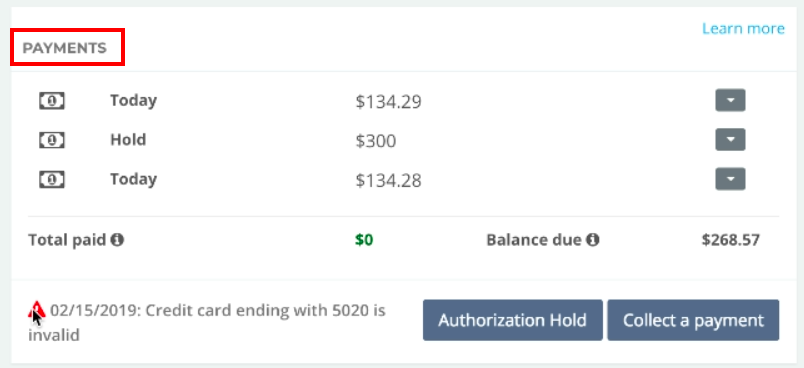Click the Collect a payment button
This screenshot has height=368, width=804.
693,320
